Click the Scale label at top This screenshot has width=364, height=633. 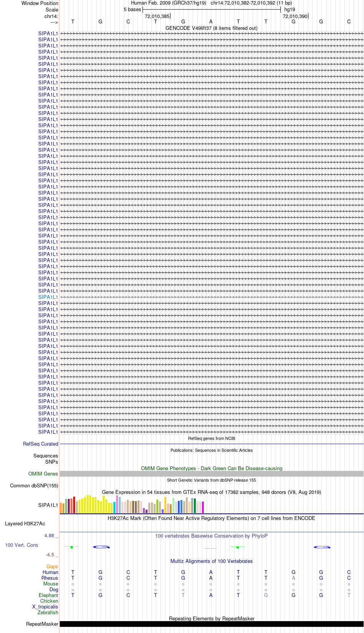click(x=52, y=10)
